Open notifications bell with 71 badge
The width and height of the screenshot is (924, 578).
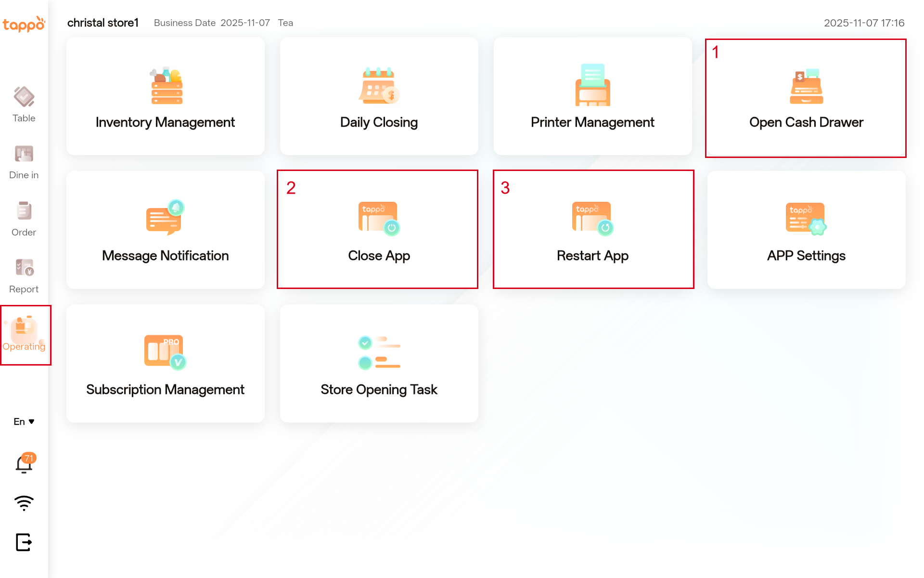point(24,464)
